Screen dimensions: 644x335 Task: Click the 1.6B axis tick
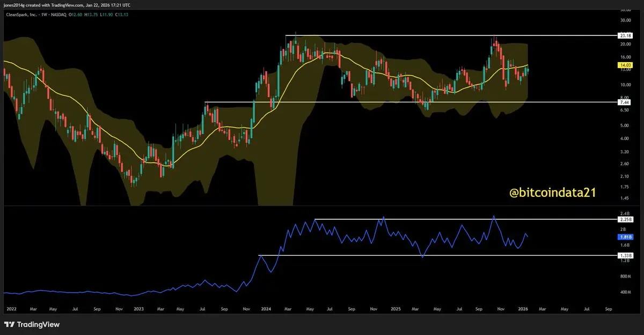coord(624,244)
